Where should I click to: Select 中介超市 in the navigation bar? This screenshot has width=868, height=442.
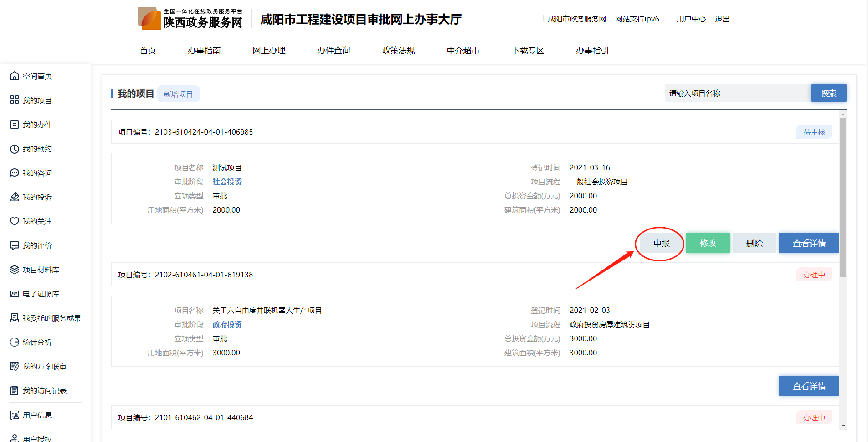point(463,51)
